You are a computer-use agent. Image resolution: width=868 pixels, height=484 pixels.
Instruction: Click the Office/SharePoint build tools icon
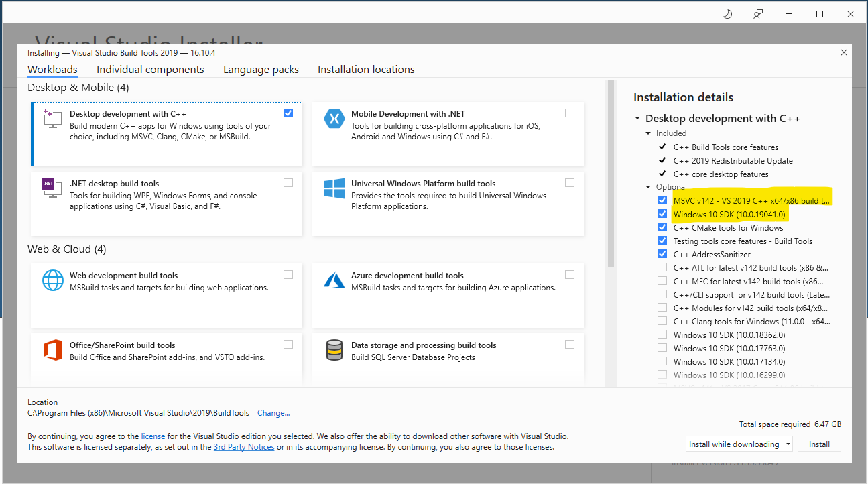(x=52, y=350)
